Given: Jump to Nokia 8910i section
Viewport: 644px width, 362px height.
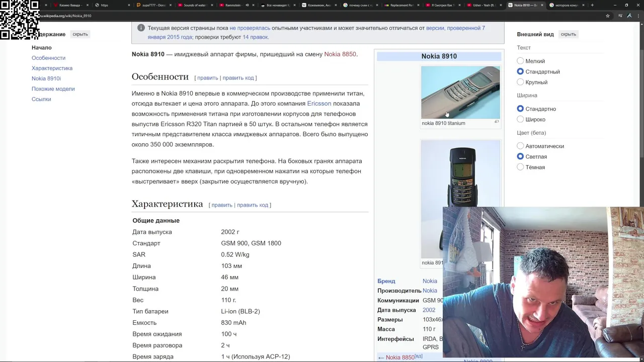Looking at the screenshot, I should pyautogui.click(x=46, y=78).
